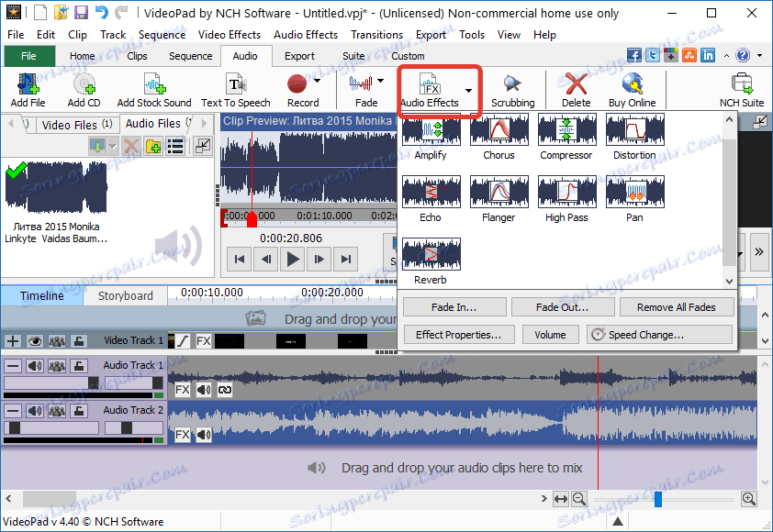The image size is (773, 532).
Task: Open the Sequence menu in menu bar
Action: [x=162, y=35]
